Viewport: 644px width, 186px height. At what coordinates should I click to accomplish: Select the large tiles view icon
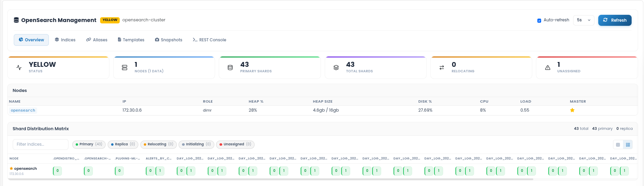tap(628, 145)
